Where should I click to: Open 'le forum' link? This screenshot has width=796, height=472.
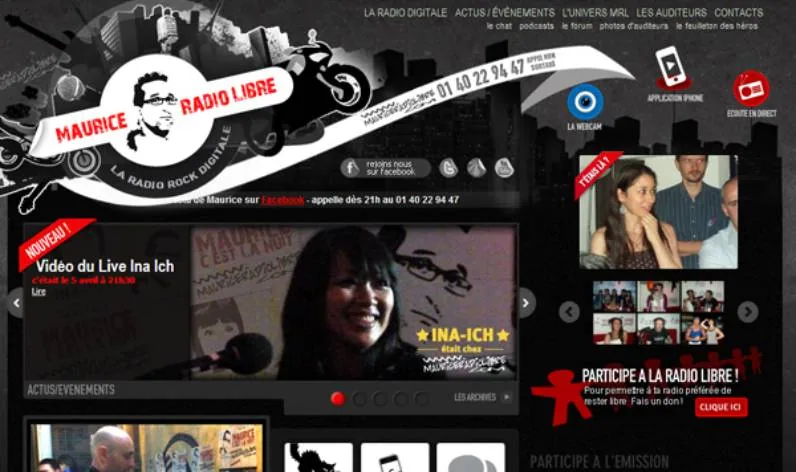577,26
